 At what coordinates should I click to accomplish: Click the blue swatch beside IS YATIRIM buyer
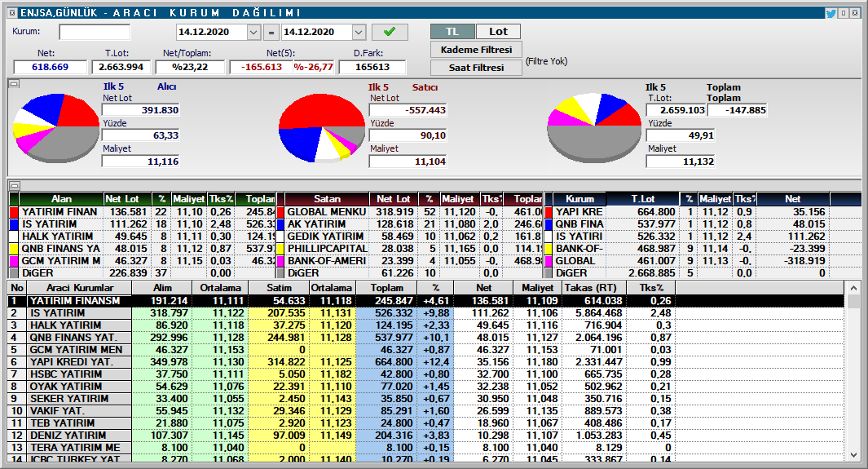click(x=14, y=224)
